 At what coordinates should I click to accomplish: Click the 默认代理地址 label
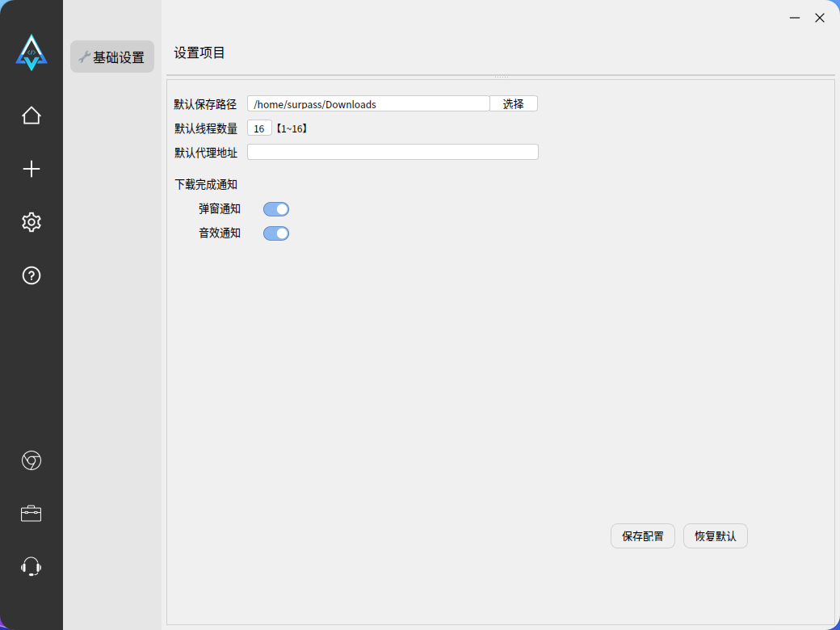pos(206,153)
